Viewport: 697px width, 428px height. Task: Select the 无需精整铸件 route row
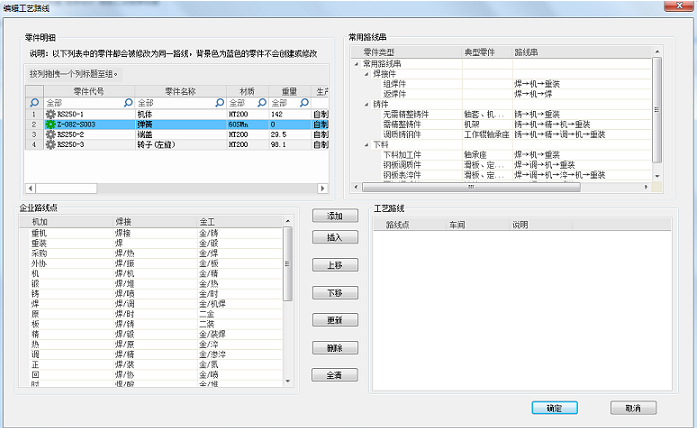(x=501, y=114)
